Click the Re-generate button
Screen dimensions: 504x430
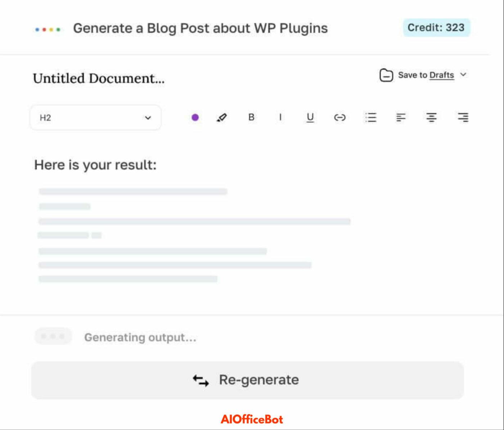(x=247, y=380)
